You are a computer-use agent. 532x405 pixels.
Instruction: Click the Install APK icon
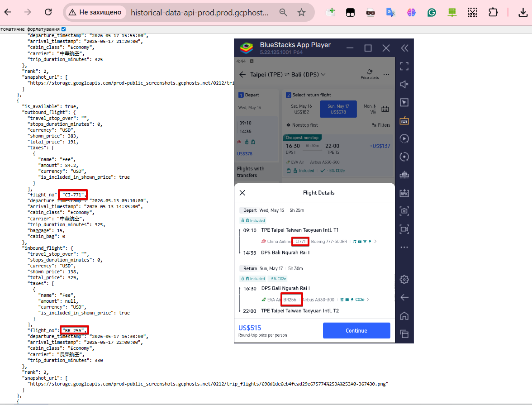[404, 193]
